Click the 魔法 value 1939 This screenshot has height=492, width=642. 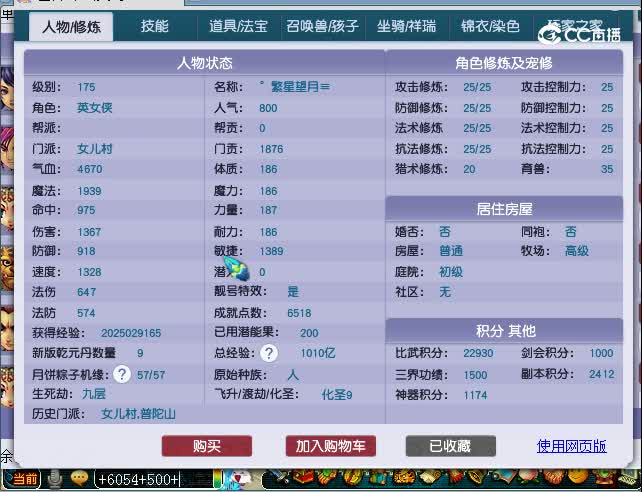pyautogui.click(x=89, y=191)
